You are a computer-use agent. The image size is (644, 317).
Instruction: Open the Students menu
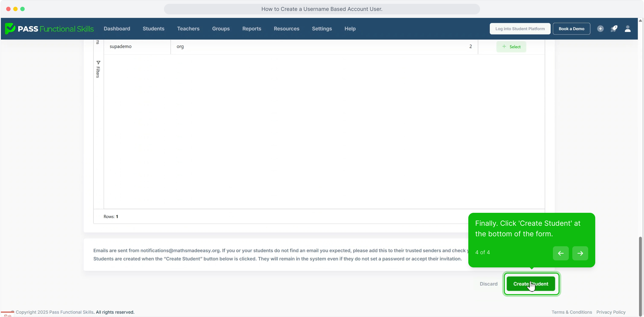153,29
